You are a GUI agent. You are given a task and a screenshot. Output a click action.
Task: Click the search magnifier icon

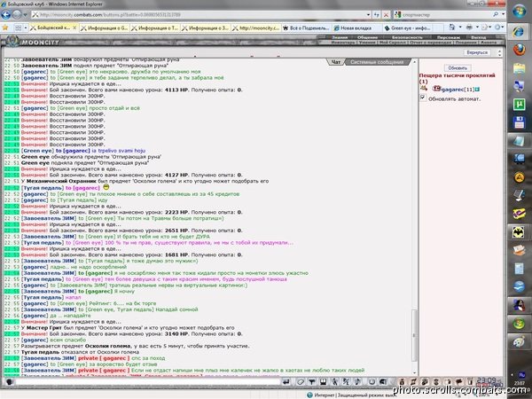click(x=496, y=14)
